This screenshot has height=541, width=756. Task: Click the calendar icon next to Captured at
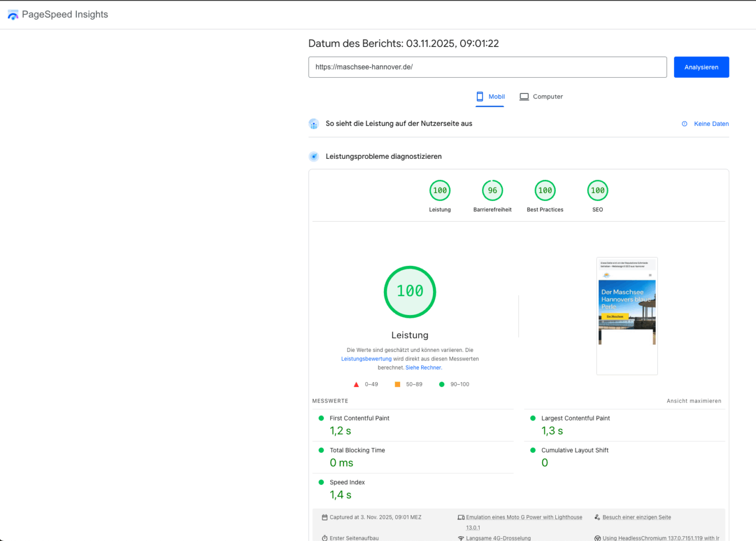[x=325, y=517]
